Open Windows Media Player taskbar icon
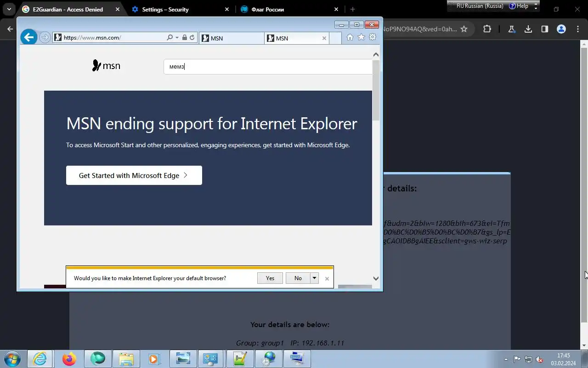 click(x=154, y=359)
